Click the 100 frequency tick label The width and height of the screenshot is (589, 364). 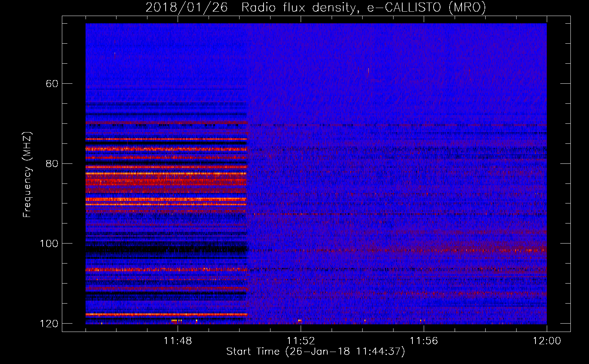49,244
